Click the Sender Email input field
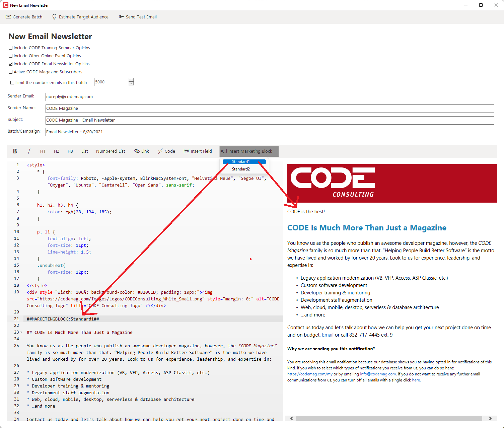The image size is (504, 428). pyautogui.click(x=270, y=97)
